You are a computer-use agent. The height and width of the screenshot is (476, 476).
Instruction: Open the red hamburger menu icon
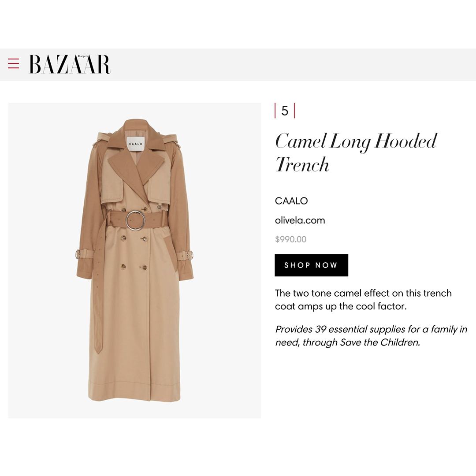(x=13, y=64)
